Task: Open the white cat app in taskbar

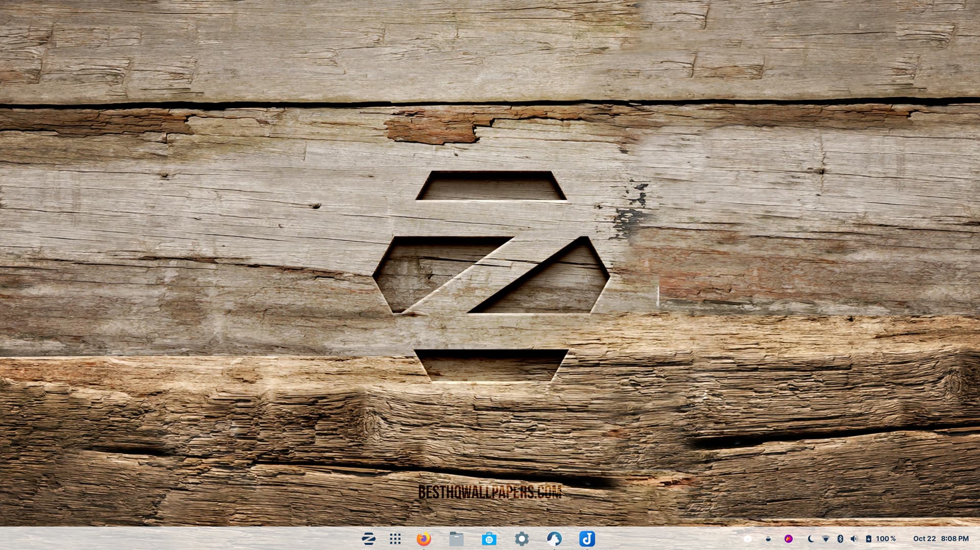Action: coord(554,539)
